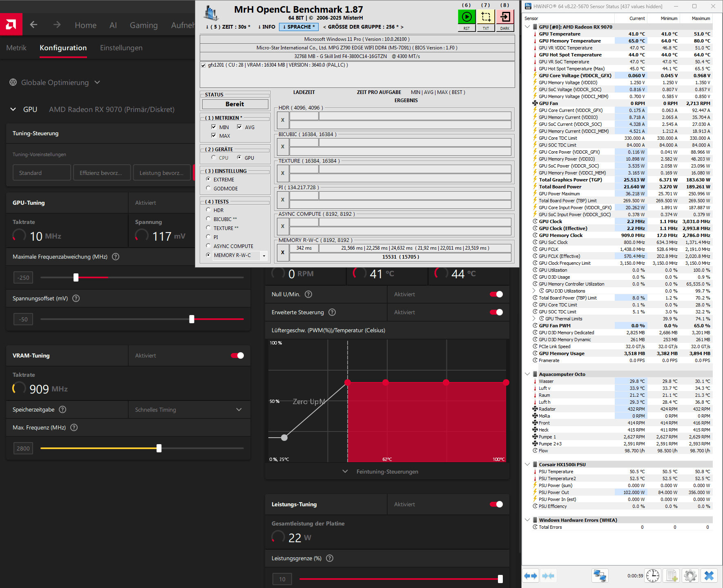Expand the GPU D3D Utilizations subtree
Viewport: 723px width, 588px height.
(x=534, y=291)
